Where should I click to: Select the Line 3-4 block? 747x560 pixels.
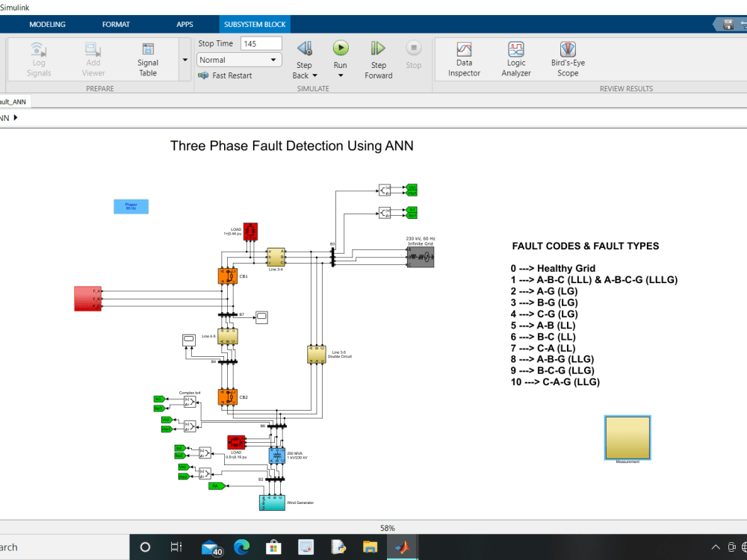[x=276, y=257]
